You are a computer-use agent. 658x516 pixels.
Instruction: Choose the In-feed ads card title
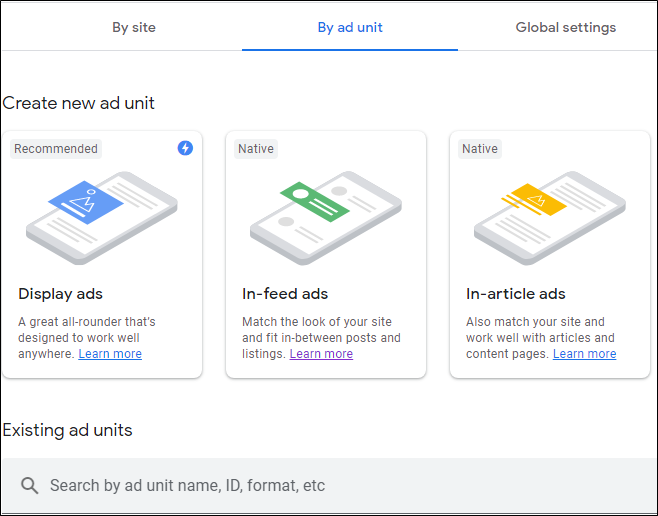[x=285, y=294]
